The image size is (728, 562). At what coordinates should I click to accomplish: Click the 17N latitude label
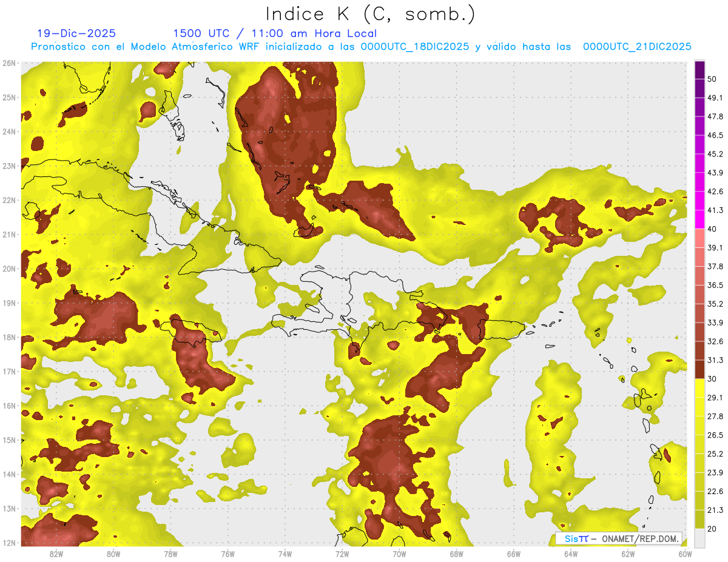(x=9, y=372)
